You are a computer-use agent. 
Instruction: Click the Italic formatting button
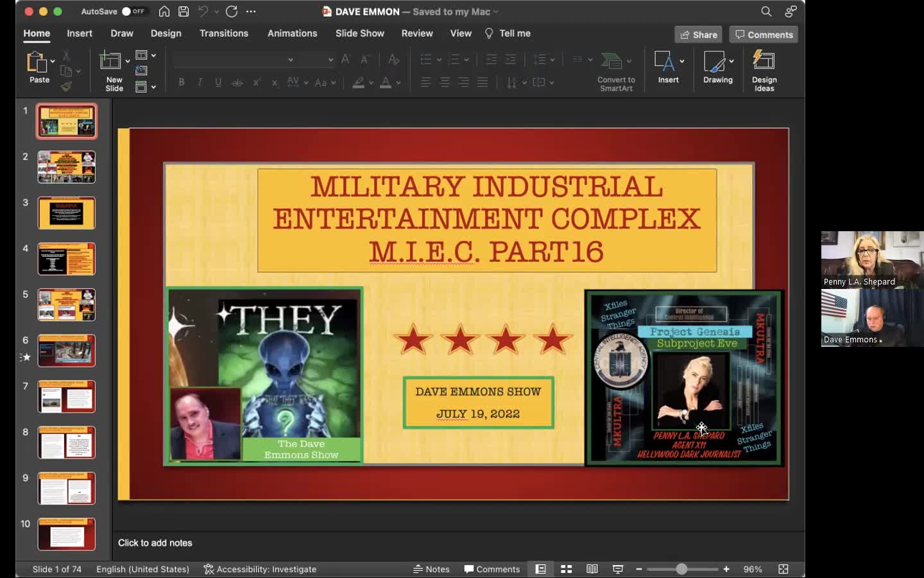pyautogui.click(x=200, y=82)
